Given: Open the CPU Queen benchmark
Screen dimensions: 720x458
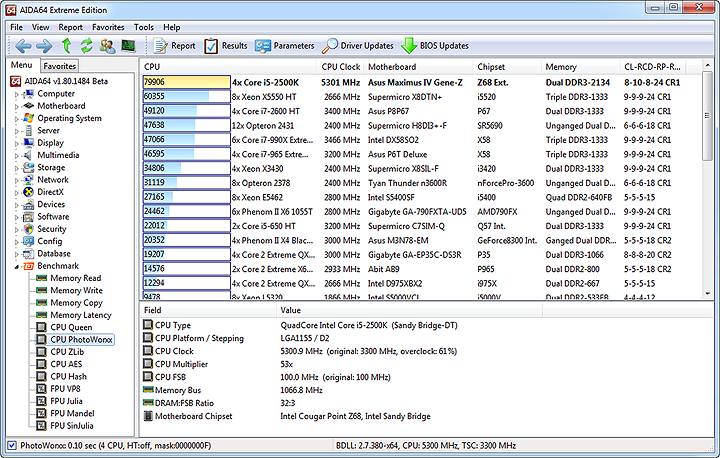Looking at the screenshot, I should tap(71, 327).
